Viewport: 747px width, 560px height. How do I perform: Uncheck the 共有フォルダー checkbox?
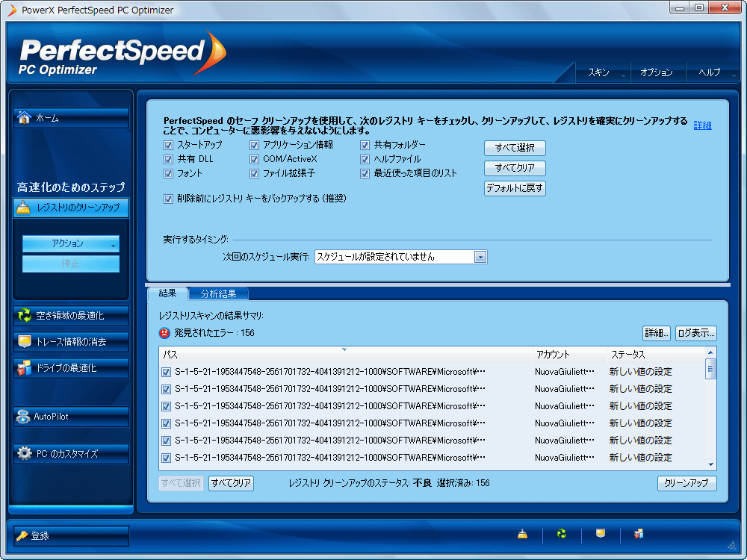tap(365, 145)
